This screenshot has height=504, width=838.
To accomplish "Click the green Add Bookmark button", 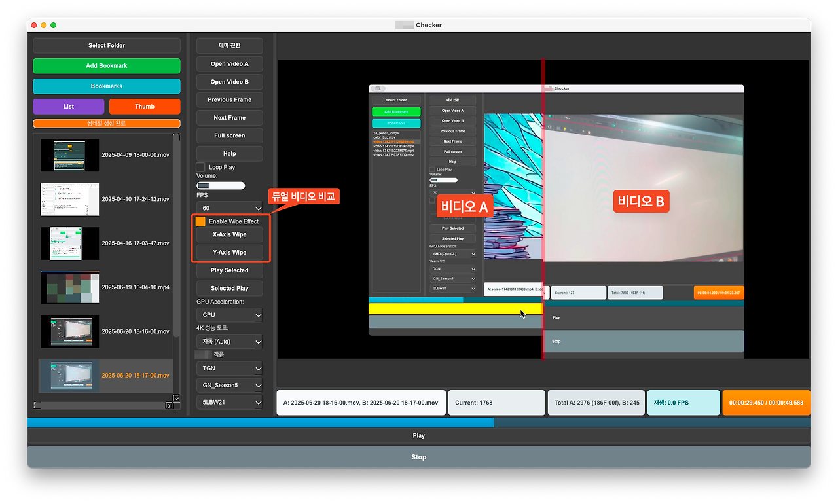I will [107, 66].
